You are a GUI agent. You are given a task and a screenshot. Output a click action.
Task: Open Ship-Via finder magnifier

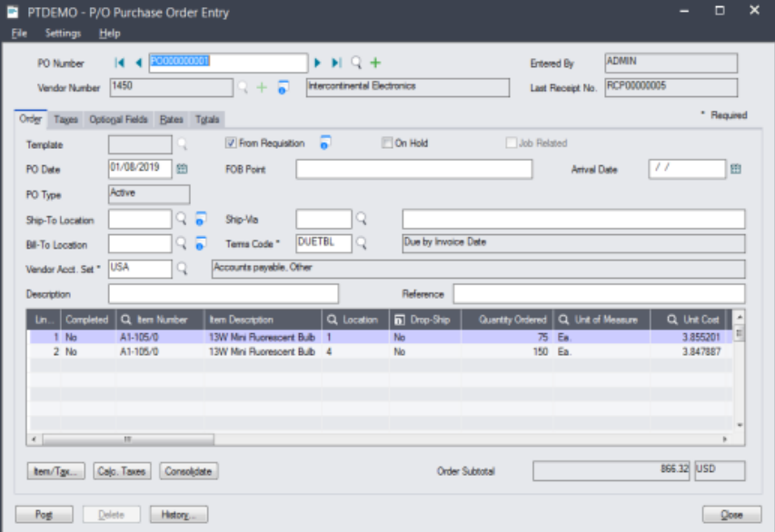[362, 219]
